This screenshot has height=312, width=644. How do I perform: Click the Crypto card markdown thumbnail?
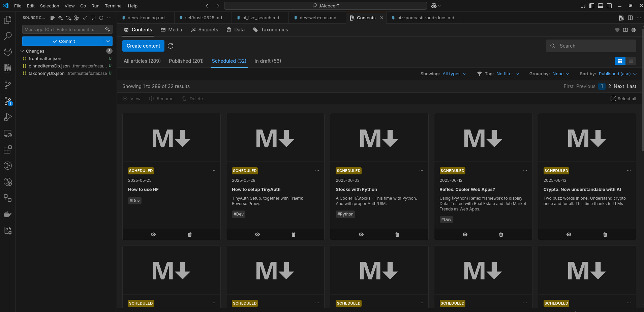tap(587, 138)
